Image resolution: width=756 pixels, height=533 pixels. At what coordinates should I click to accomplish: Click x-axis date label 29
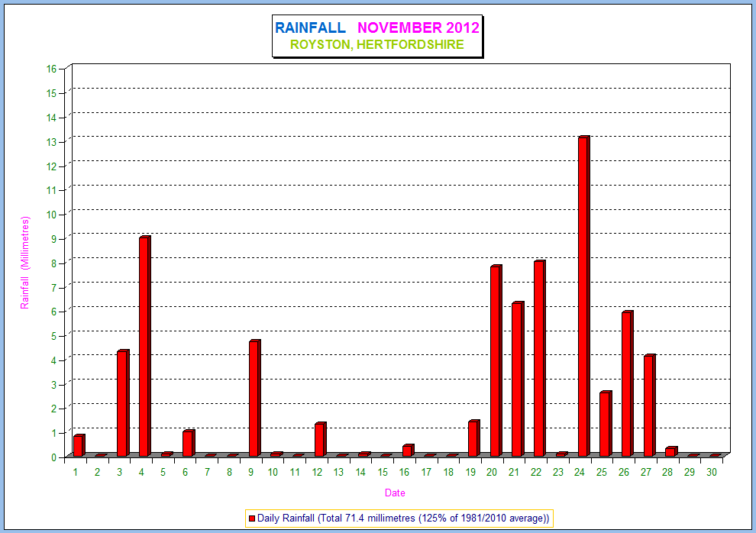pos(690,472)
